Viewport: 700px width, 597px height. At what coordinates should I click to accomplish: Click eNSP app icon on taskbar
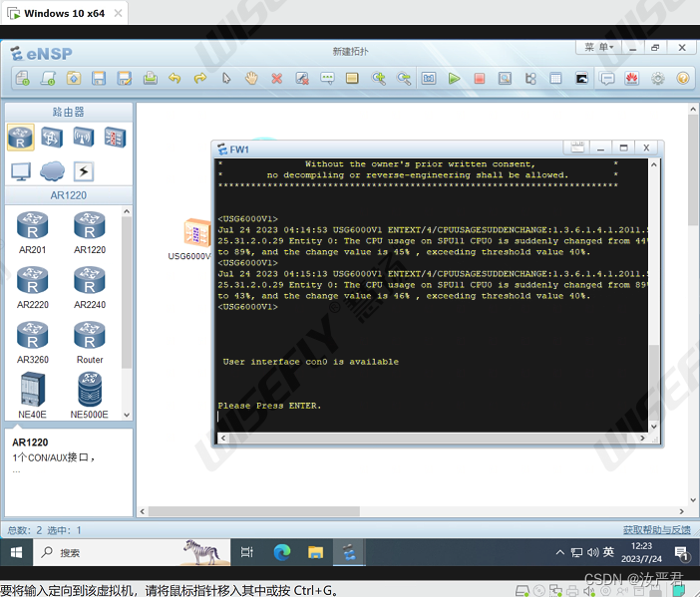350,553
